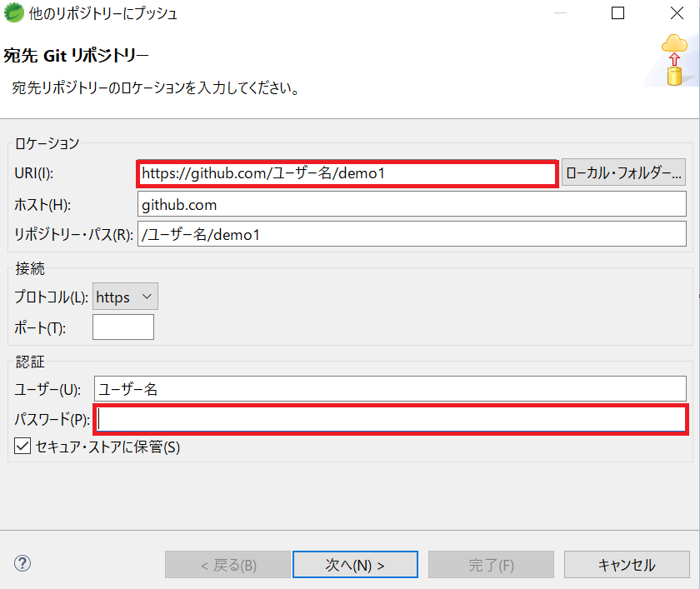
Task: Click the Git mascot icon in title bar
Action: click(12, 13)
